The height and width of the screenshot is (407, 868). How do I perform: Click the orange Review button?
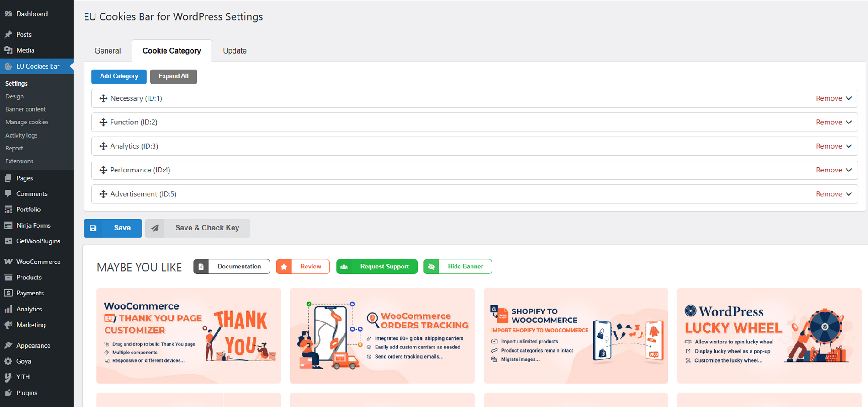click(303, 267)
